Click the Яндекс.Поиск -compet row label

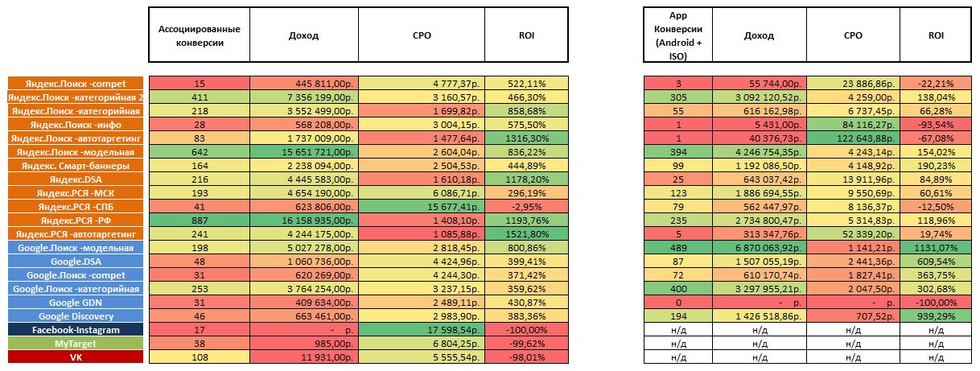(76, 83)
